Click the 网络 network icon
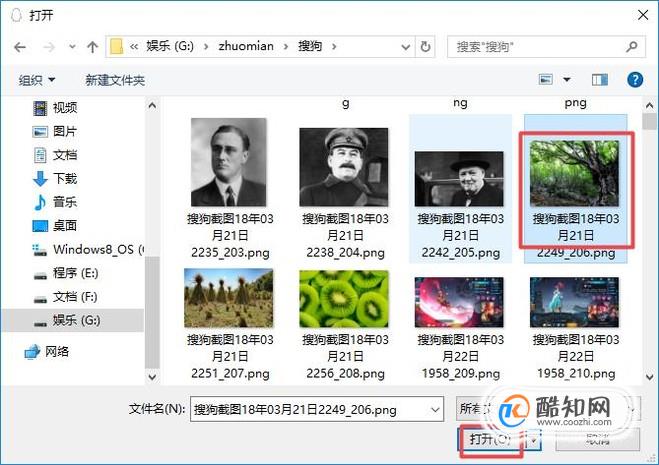This screenshot has height=465, width=659. (32, 351)
